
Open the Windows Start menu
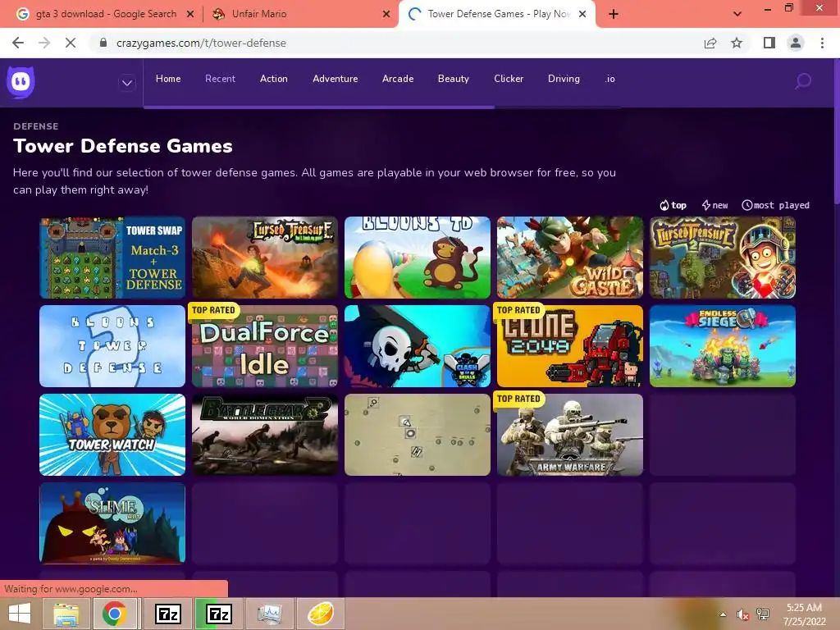(20, 614)
